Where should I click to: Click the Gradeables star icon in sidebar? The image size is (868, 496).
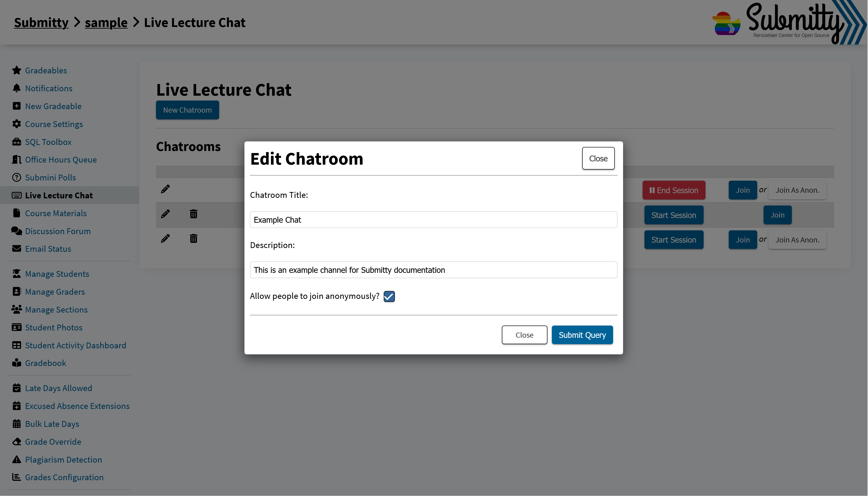coord(16,70)
